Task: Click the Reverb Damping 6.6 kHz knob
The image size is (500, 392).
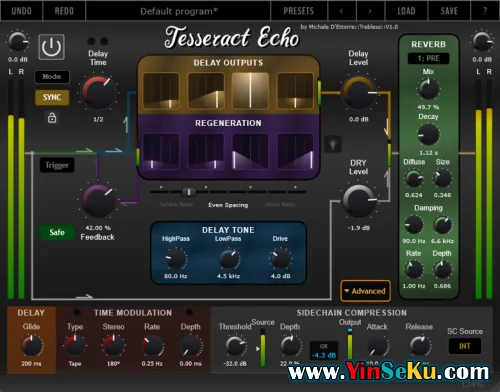Action: click(442, 225)
